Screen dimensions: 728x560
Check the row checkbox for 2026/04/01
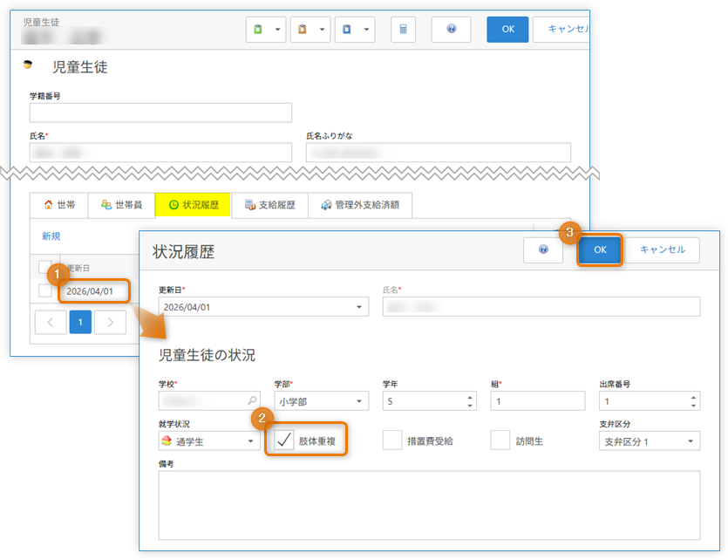45,290
